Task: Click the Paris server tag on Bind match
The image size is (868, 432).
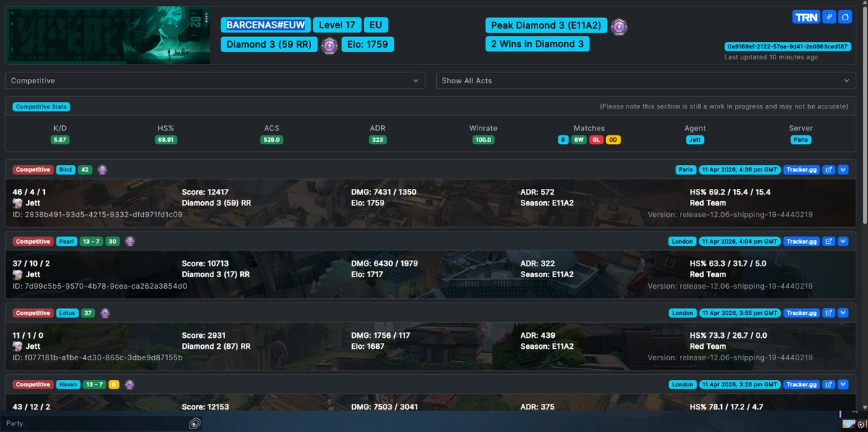Action: pyautogui.click(x=686, y=170)
